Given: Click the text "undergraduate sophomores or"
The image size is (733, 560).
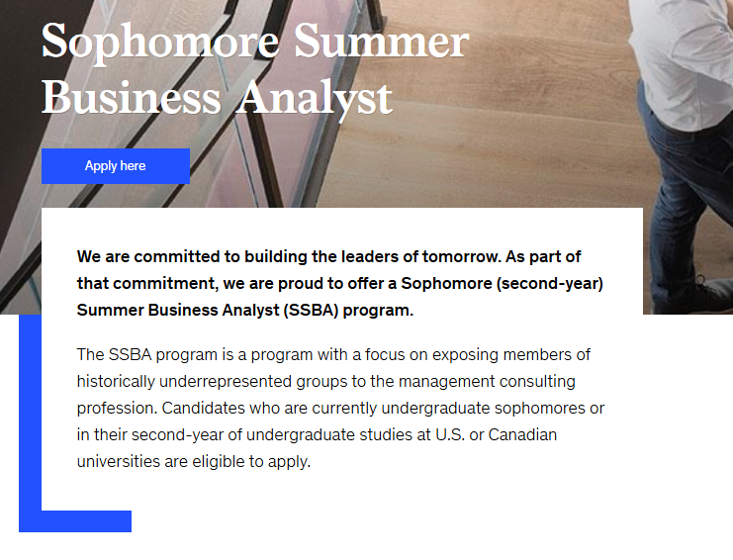Looking at the screenshot, I should pos(493,409).
